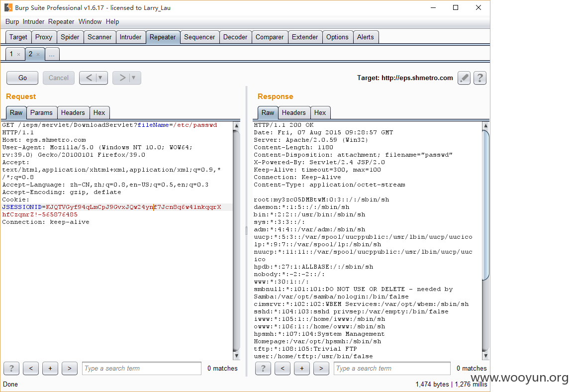Open the Intruder menu in menu bar
This screenshot has height=392, width=573.
[x=33, y=21]
